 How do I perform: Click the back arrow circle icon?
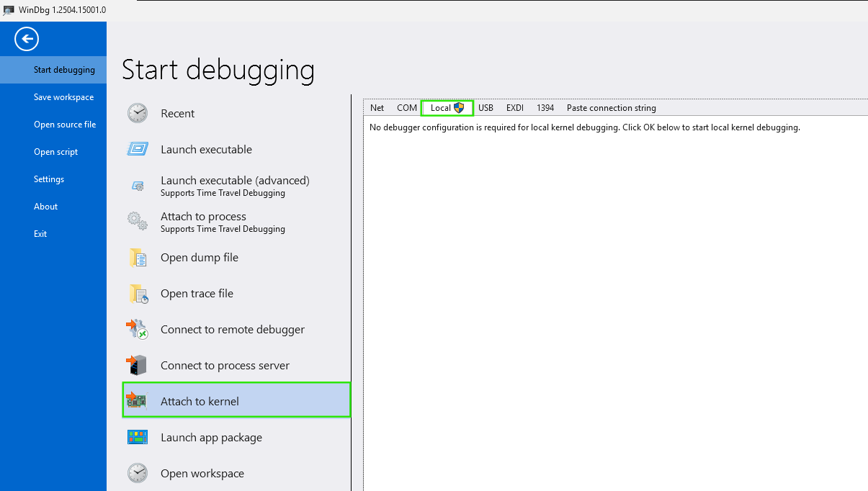27,39
